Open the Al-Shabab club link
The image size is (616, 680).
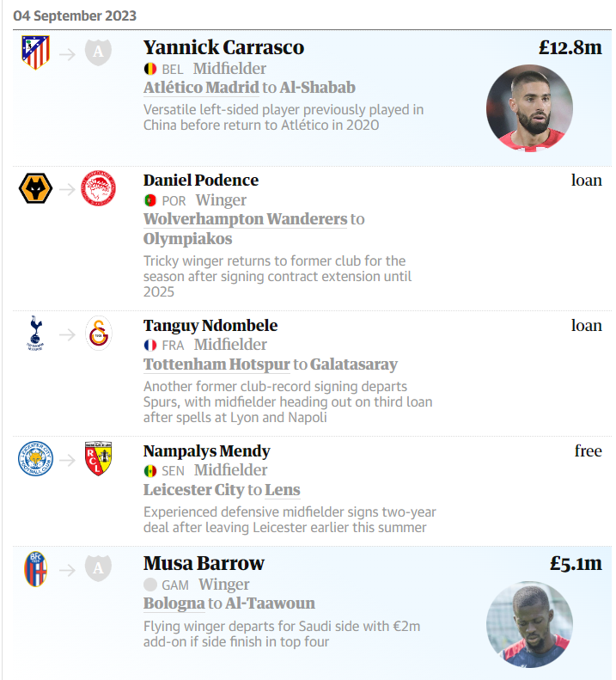click(317, 88)
